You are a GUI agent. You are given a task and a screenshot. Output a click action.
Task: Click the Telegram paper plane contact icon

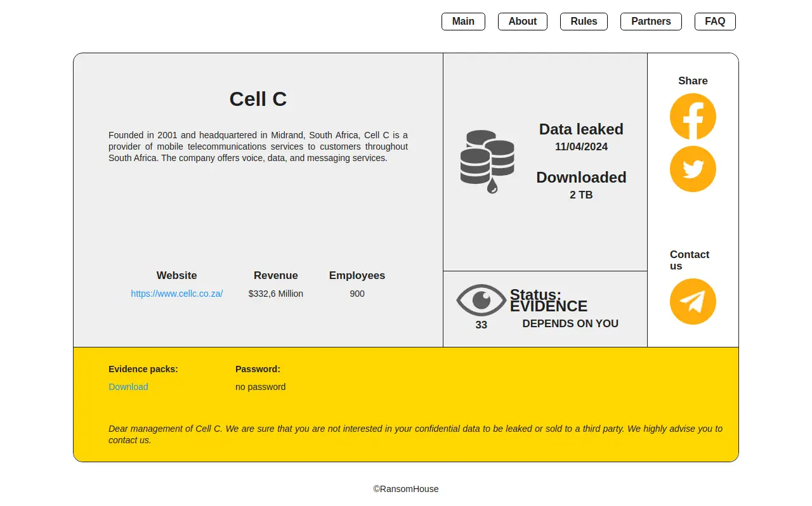coord(693,302)
